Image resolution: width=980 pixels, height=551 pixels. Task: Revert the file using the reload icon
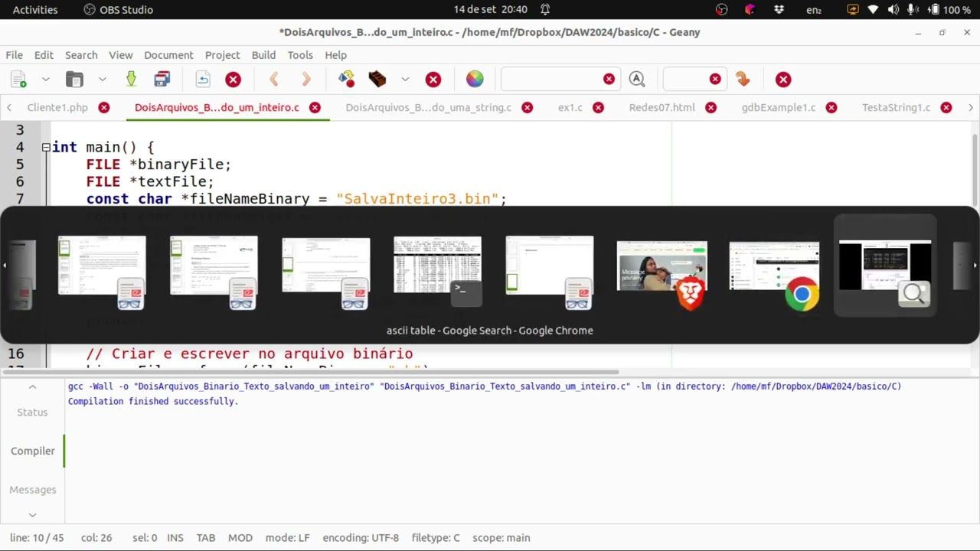click(x=203, y=80)
